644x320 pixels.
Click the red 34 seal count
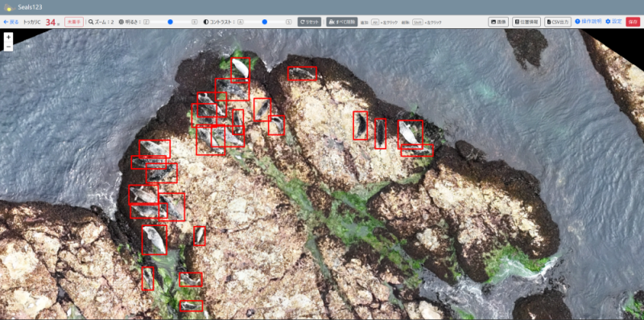coord(50,23)
